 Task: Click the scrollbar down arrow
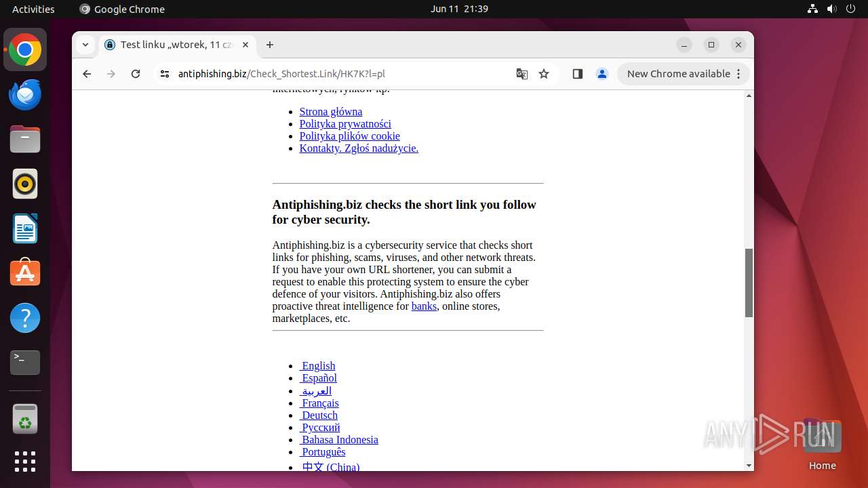[x=749, y=466]
